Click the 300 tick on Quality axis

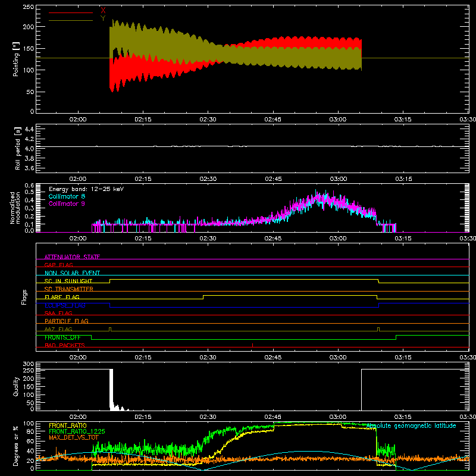coord(29,364)
